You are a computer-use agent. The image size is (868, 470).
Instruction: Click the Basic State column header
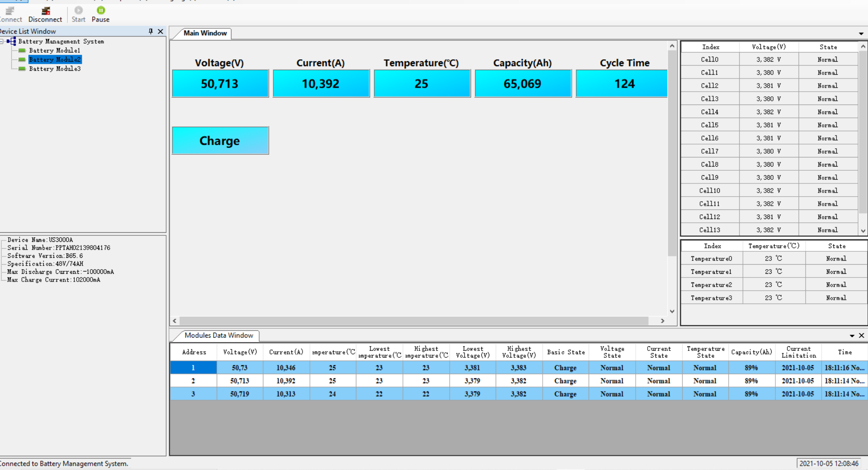pyautogui.click(x=566, y=352)
